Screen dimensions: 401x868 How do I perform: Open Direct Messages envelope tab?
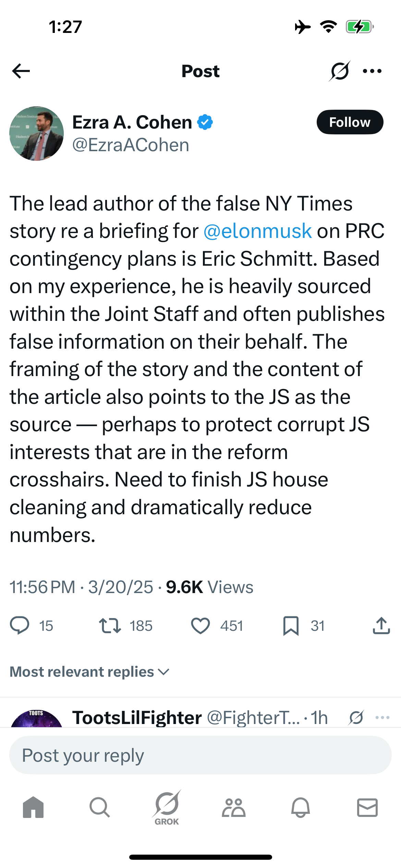coord(367,807)
